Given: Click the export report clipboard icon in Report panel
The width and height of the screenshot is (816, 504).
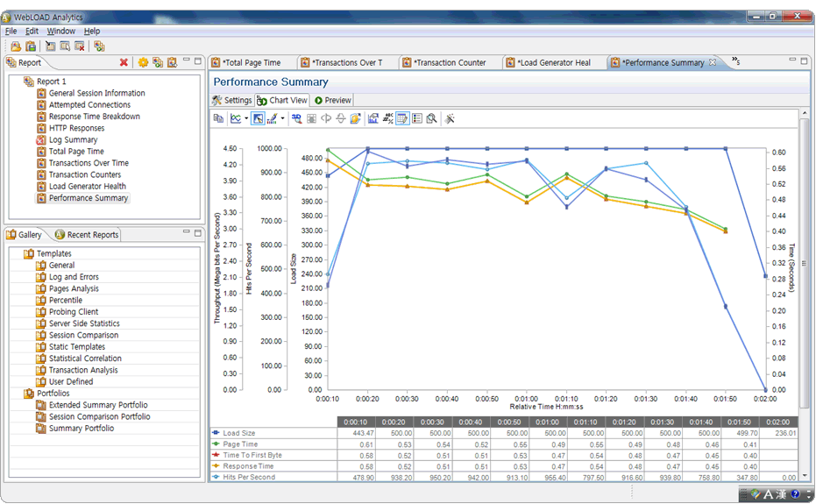Looking at the screenshot, I should [x=172, y=62].
